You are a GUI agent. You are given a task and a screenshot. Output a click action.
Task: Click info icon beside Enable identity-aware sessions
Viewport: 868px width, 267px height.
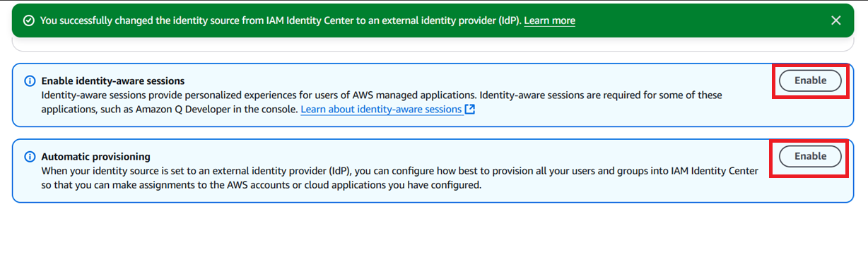click(30, 81)
